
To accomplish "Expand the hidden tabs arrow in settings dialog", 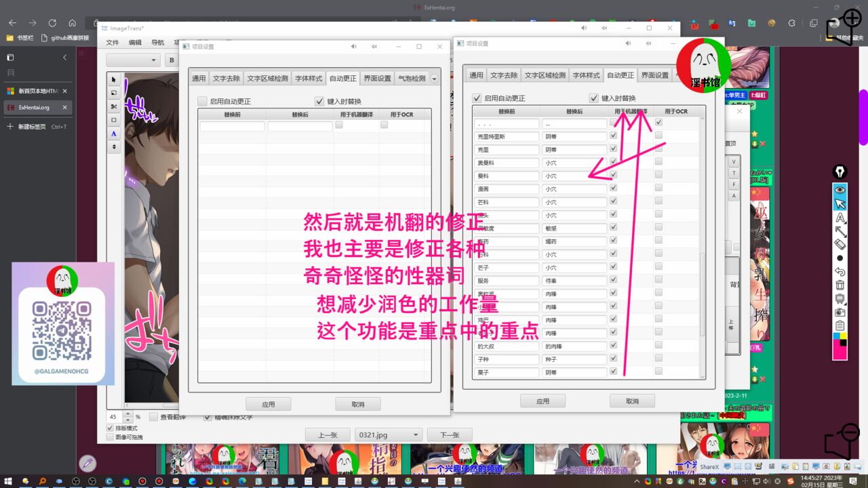I will [x=435, y=79].
